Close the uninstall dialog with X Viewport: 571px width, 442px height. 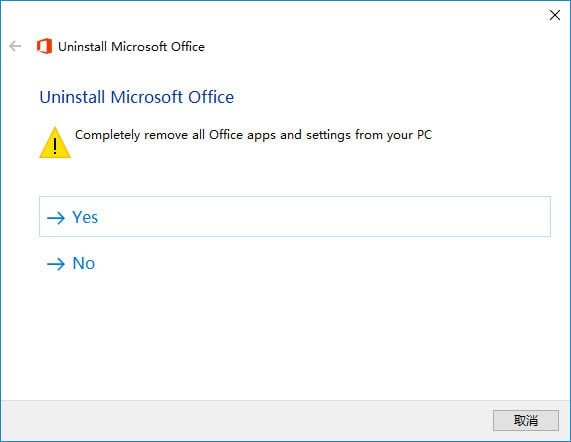(x=555, y=15)
